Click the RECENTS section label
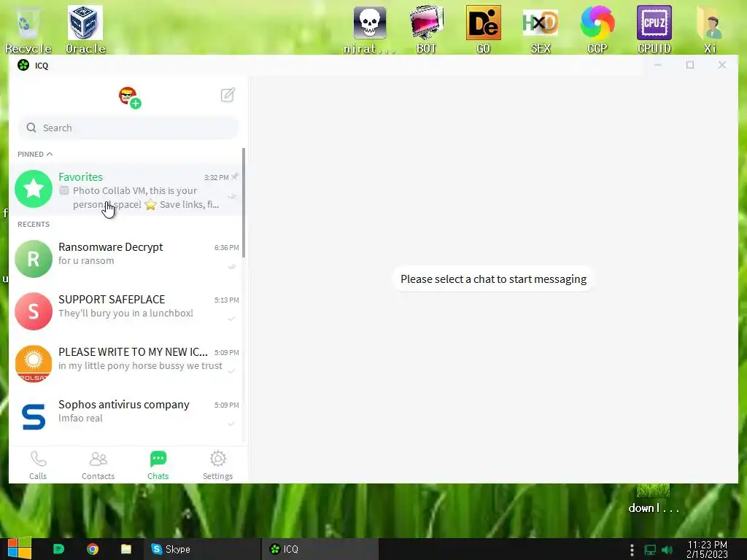 (x=34, y=225)
